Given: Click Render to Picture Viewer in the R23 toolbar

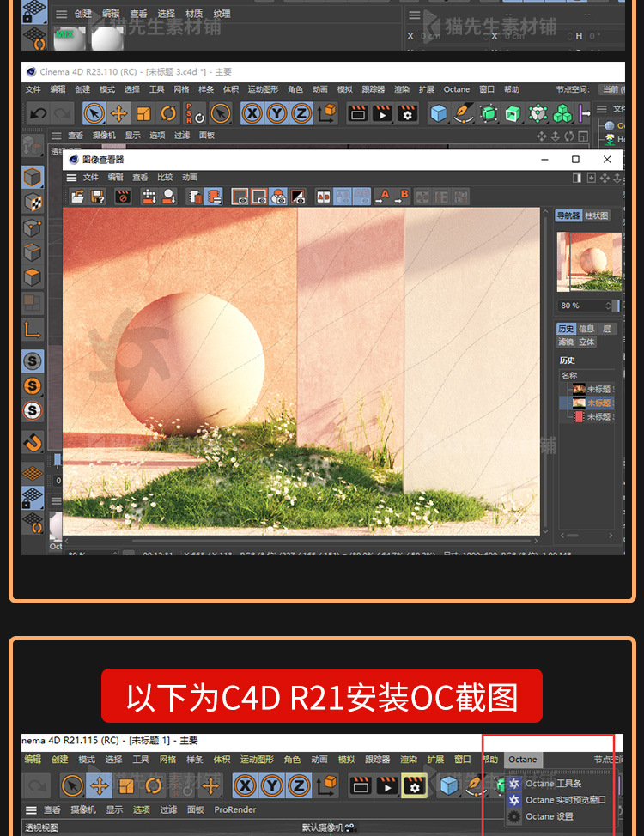Looking at the screenshot, I should point(382,113).
